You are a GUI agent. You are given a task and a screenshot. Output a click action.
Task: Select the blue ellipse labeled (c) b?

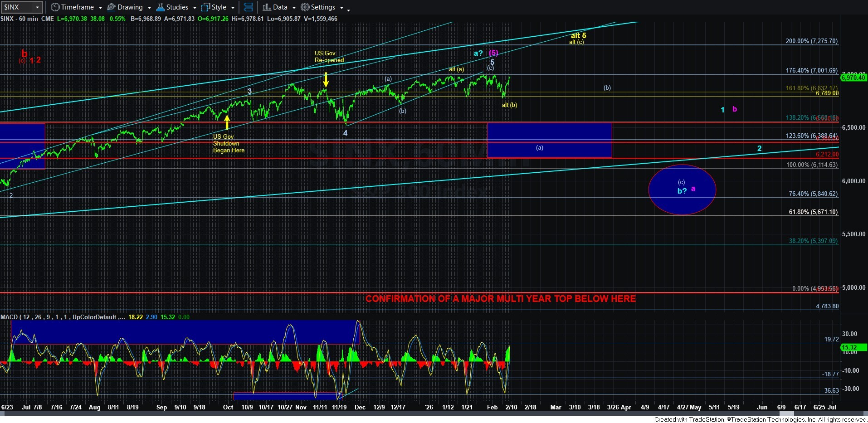(x=682, y=190)
